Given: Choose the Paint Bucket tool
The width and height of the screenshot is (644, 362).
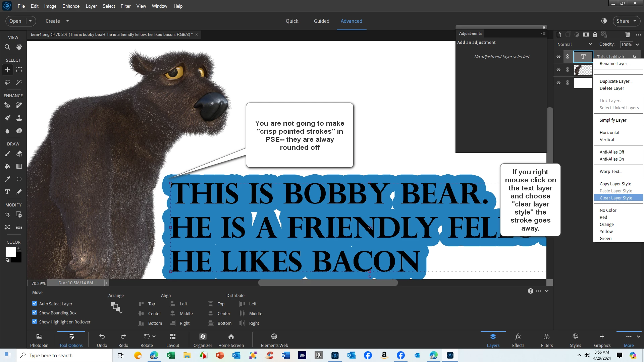Looking at the screenshot, I should click(7, 166).
